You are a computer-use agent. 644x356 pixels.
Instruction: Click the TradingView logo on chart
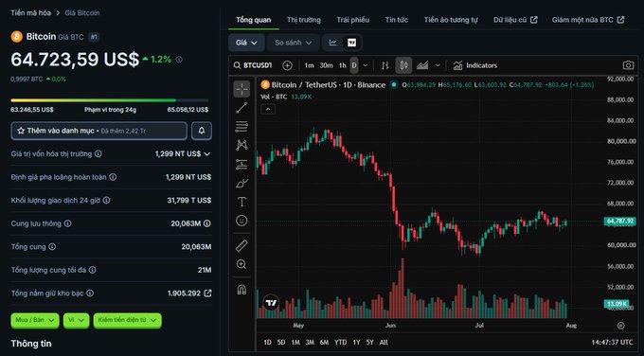click(x=271, y=303)
